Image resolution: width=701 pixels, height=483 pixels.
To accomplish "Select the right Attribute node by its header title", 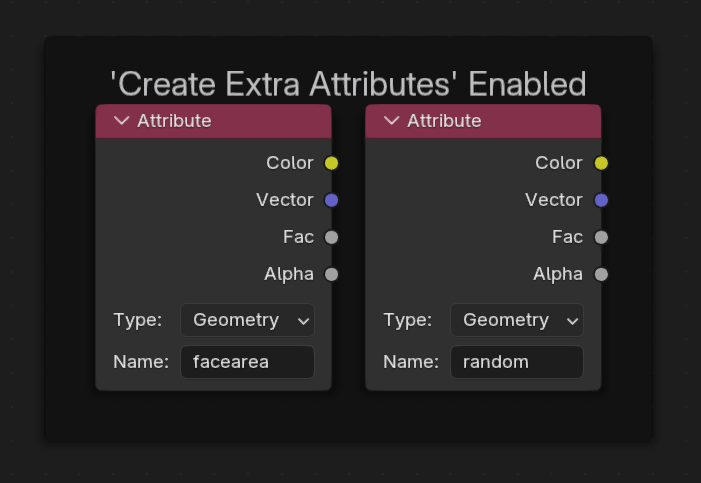I will (444, 121).
